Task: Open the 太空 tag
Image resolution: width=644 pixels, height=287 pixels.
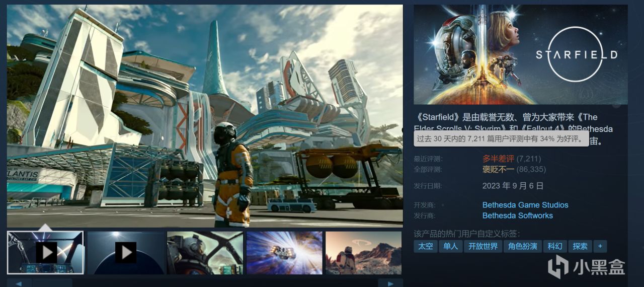Action: click(x=425, y=246)
